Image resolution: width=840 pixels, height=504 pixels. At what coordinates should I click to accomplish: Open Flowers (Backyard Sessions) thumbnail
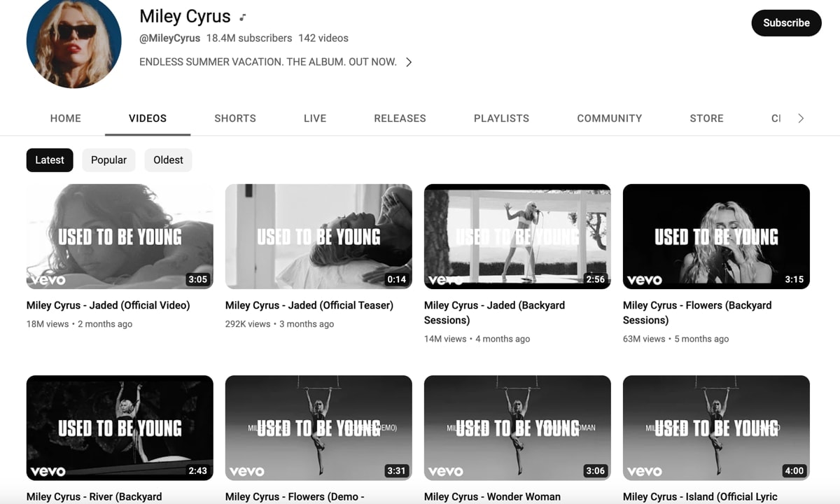(x=716, y=237)
